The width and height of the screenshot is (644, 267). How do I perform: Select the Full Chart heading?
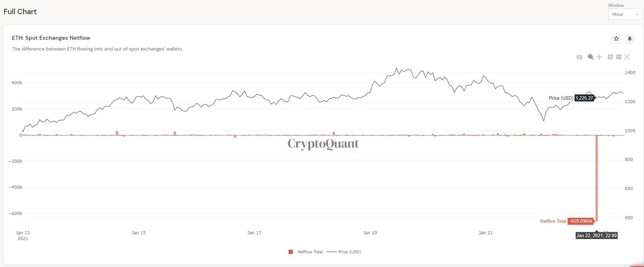coord(20,11)
